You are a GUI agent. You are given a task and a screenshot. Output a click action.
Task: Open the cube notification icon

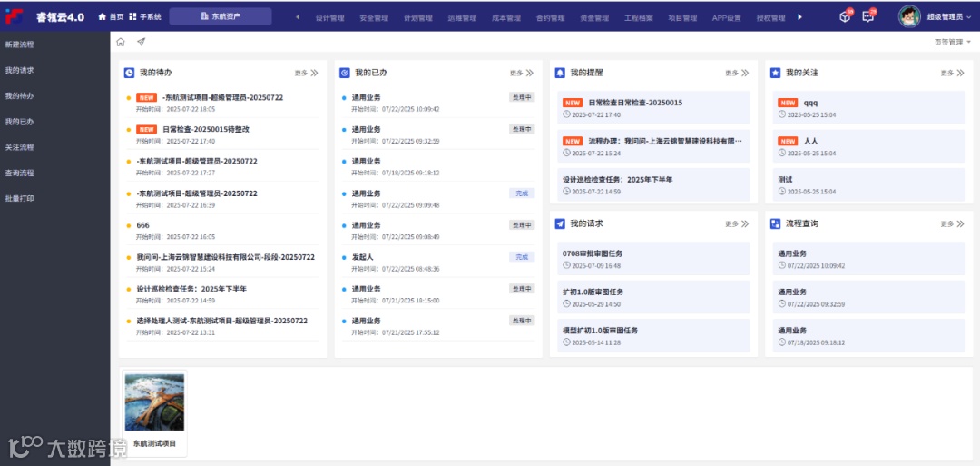pos(845,17)
